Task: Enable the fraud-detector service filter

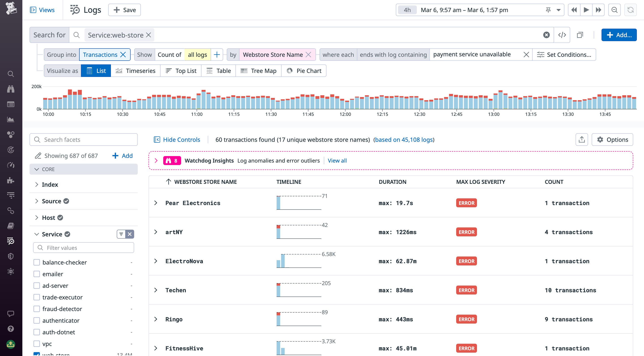Action: click(37, 309)
